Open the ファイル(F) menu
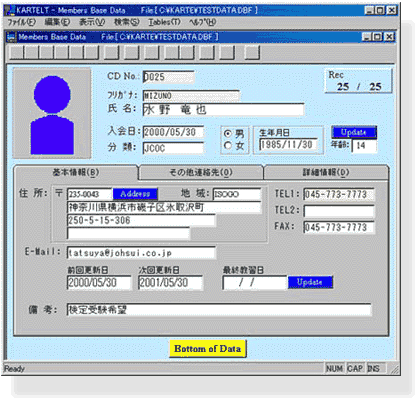Image resolution: width=416 pixels, height=399 pixels. pos(22,22)
